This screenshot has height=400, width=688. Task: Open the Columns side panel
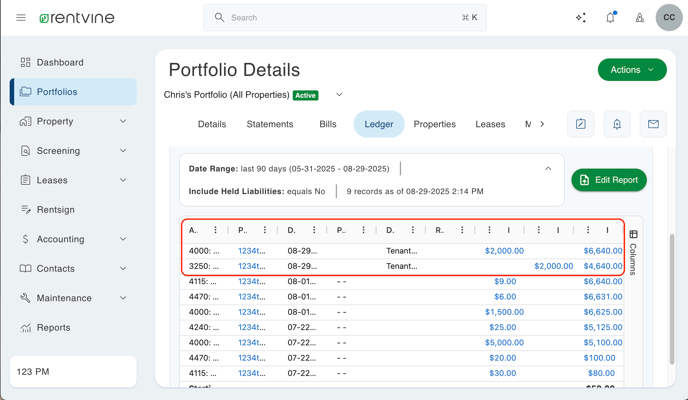[x=633, y=254]
